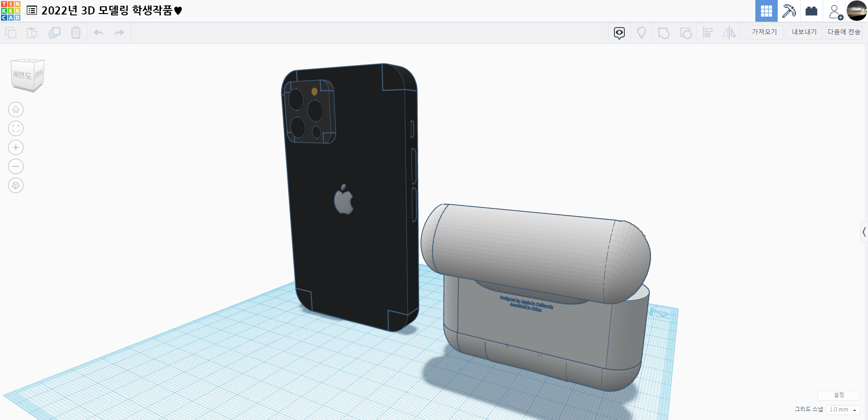The height and width of the screenshot is (420, 868).
Task: Click the 내보내기 export button
Action: [804, 32]
